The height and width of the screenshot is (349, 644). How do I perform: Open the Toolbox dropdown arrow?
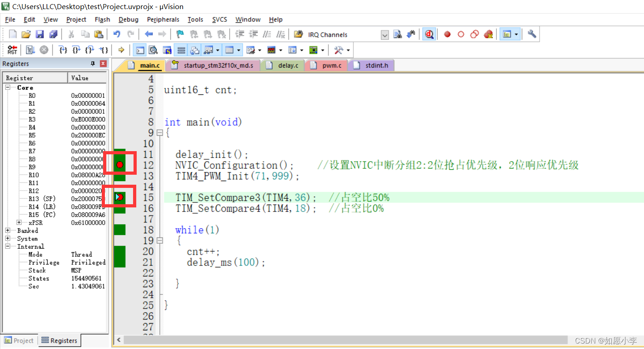coord(348,50)
